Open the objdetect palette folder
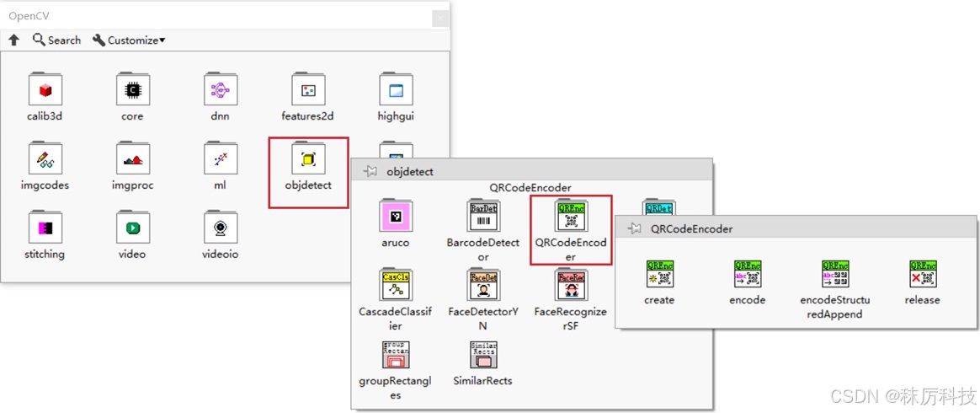980x413 pixels. (x=307, y=159)
